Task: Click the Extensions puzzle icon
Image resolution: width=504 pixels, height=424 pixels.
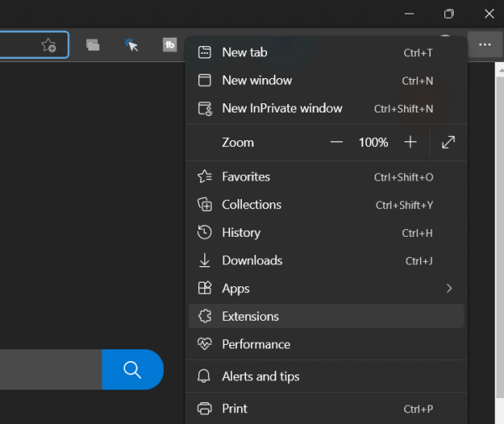Action: pyautogui.click(x=205, y=317)
